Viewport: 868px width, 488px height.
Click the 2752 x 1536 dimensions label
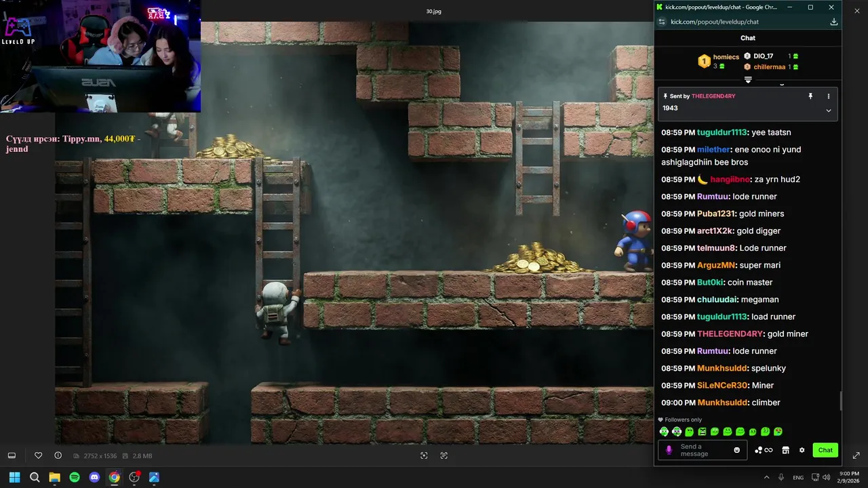tap(100, 456)
